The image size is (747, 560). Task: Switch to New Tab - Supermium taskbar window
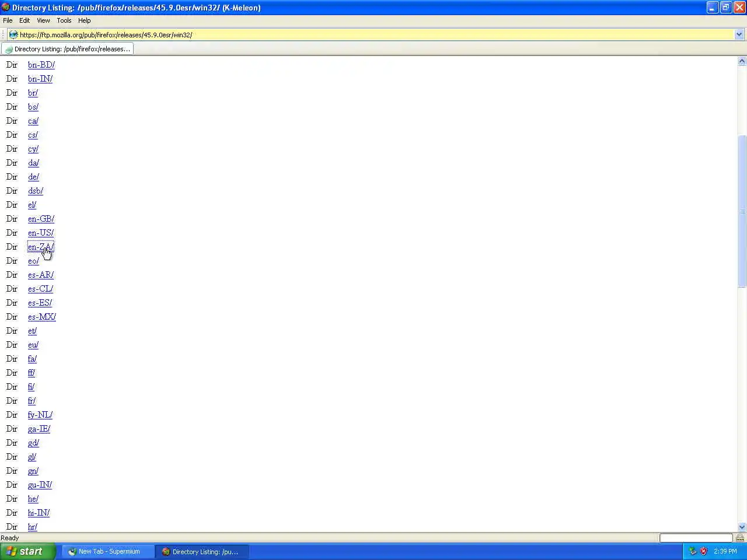pos(108,551)
